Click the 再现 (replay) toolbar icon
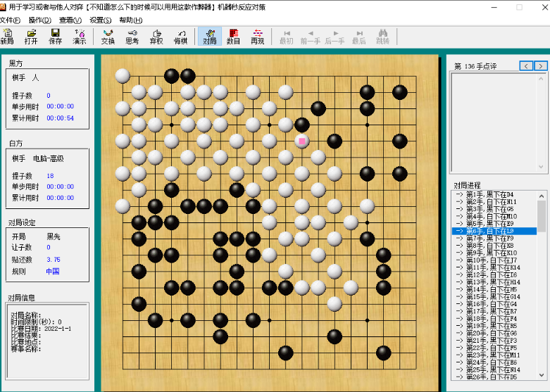Screen dimensions: 550x392 (x=257, y=37)
